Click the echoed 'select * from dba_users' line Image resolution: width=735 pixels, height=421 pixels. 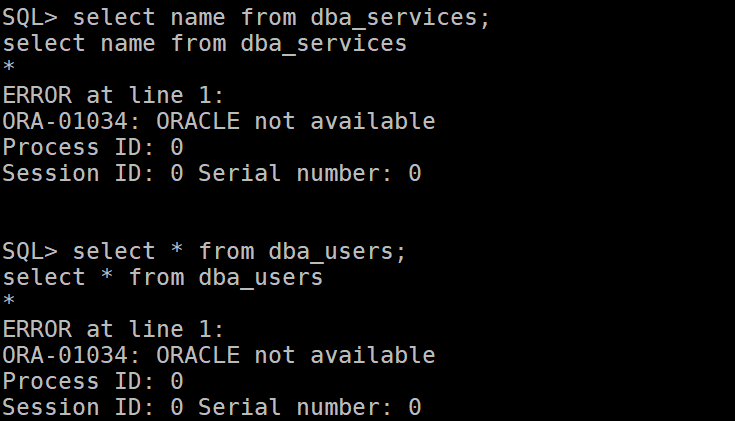pos(163,278)
